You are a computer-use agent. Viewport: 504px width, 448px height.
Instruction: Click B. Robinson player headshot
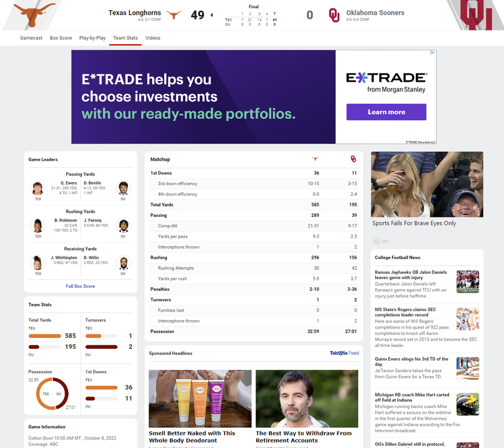point(38,225)
